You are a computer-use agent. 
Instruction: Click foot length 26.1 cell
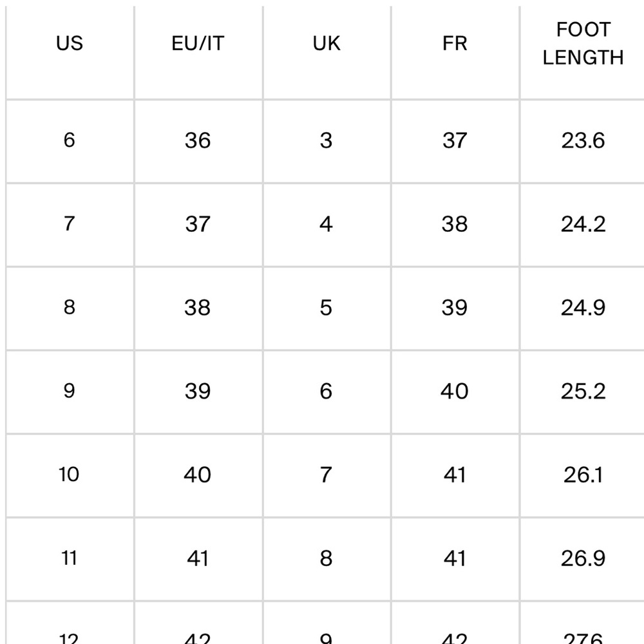[x=582, y=475]
